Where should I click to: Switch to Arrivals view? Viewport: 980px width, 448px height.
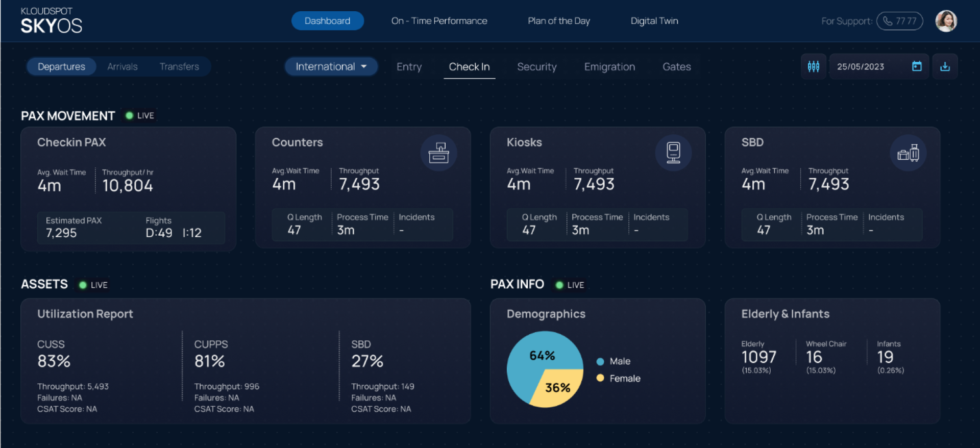pyautogui.click(x=122, y=66)
